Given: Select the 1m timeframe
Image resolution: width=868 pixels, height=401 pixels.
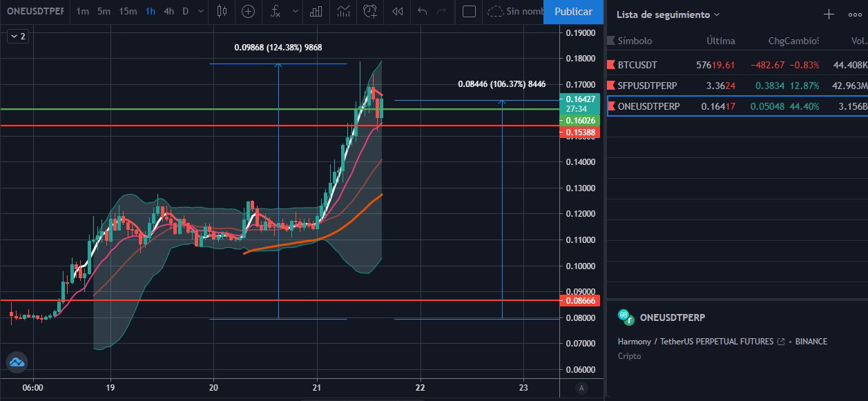Looking at the screenshot, I should point(82,11).
